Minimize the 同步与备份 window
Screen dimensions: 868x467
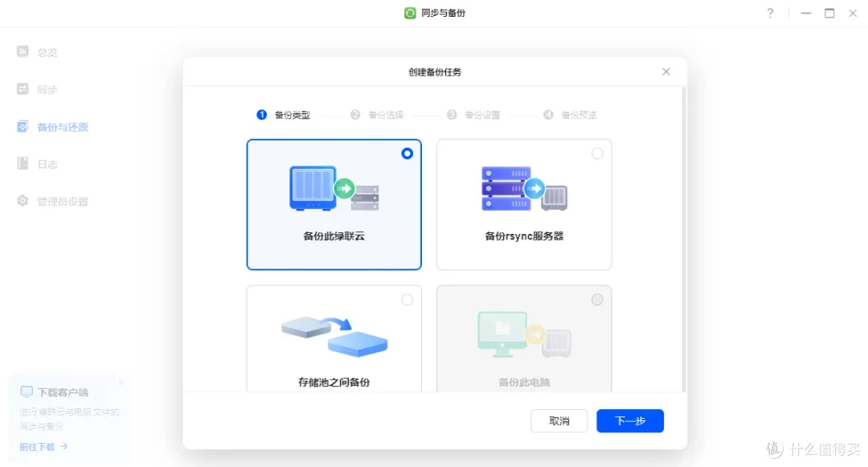click(806, 14)
